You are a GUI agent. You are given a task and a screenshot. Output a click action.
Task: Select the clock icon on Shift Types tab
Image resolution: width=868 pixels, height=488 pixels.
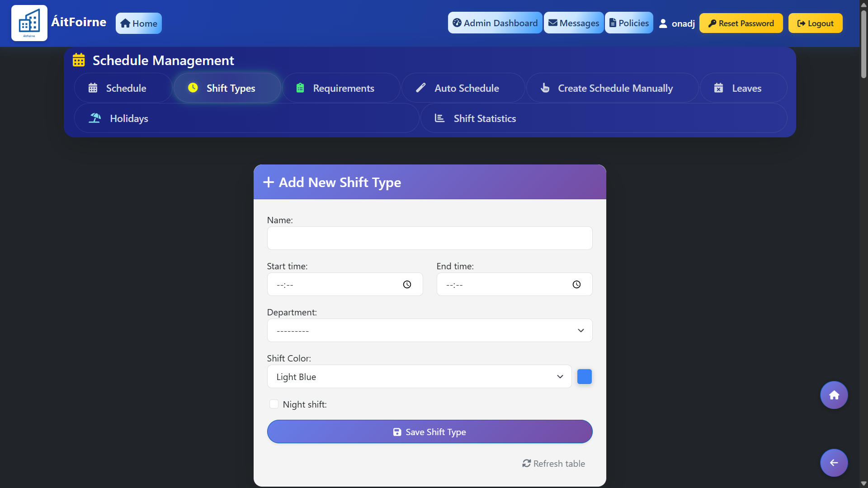[x=193, y=88]
